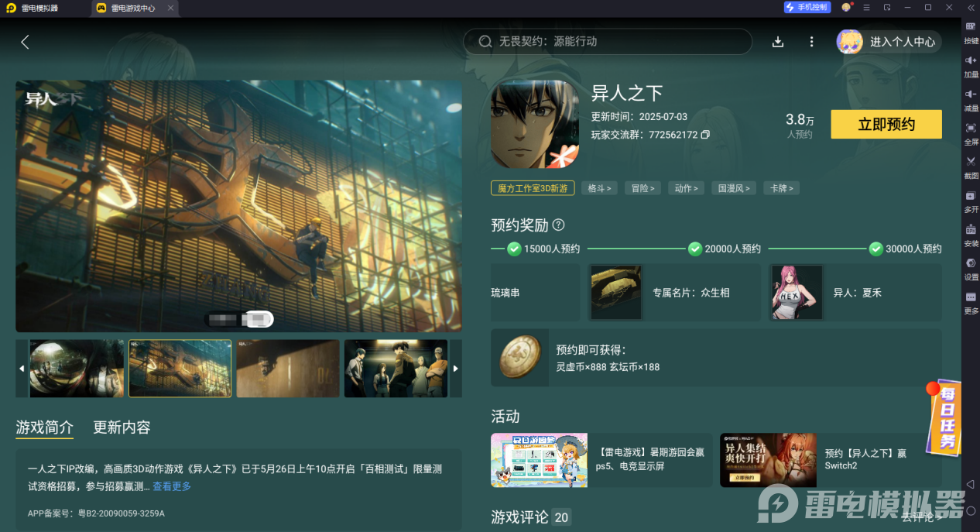
Task: Click the 手机控制 phone control button
Action: click(x=807, y=7)
